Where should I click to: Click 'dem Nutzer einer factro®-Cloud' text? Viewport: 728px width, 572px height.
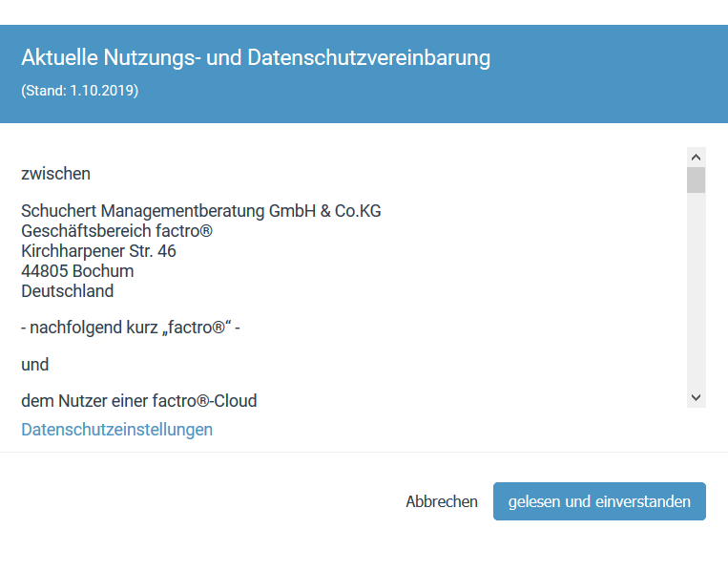138,400
